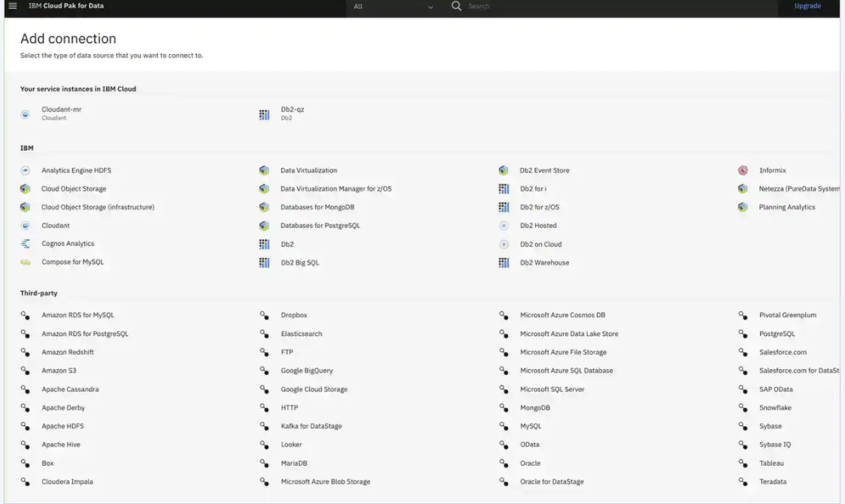Click the Upgrade link
The image size is (845, 504).
point(807,6)
